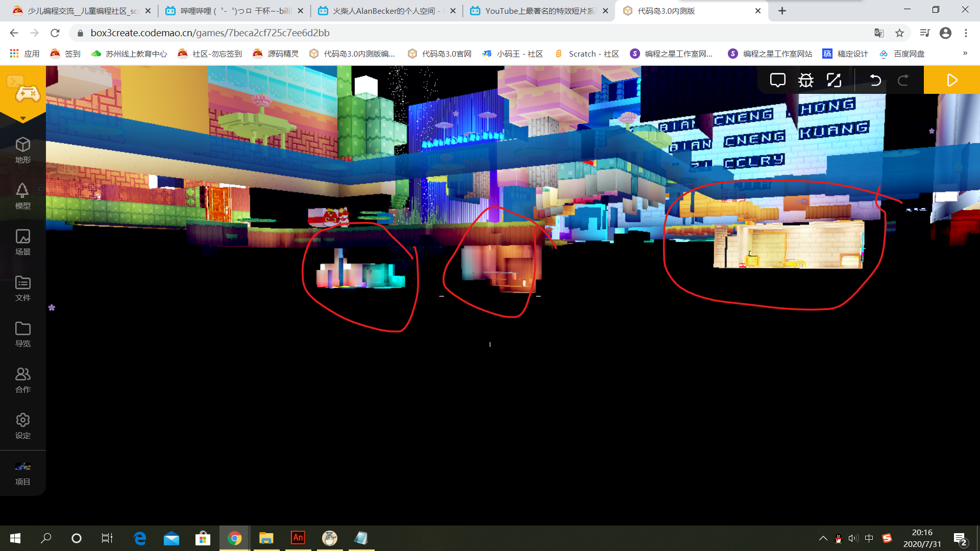Open the 导览 navigation panel
Image resolution: width=980 pixels, height=551 pixels.
[x=23, y=334]
